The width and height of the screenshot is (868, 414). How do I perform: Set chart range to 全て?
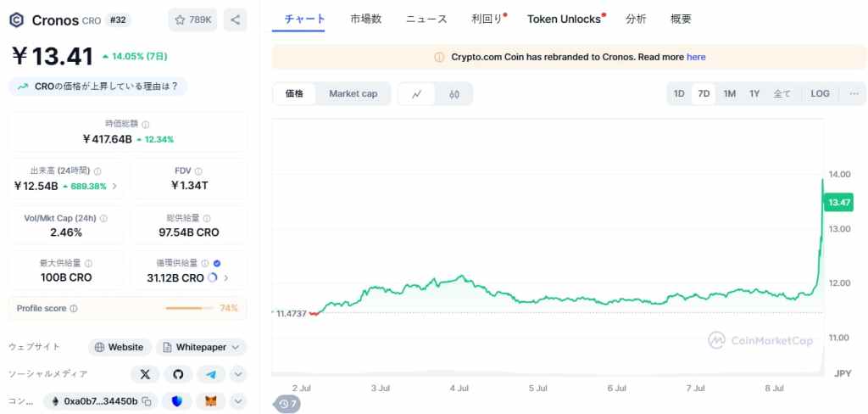782,93
